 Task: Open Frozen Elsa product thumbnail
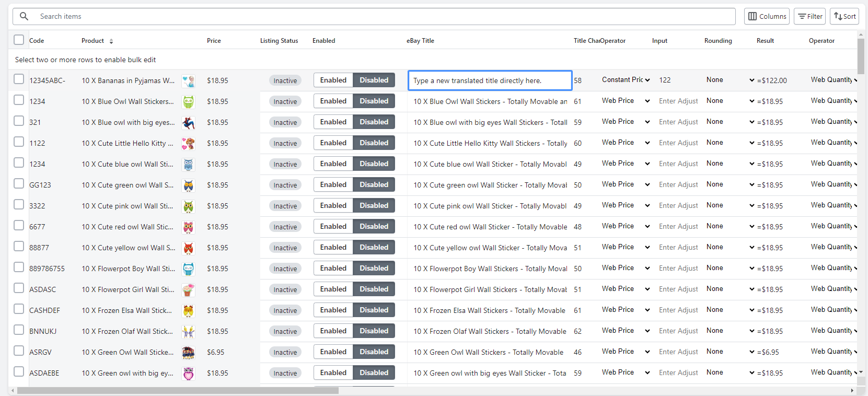pos(188,311)
